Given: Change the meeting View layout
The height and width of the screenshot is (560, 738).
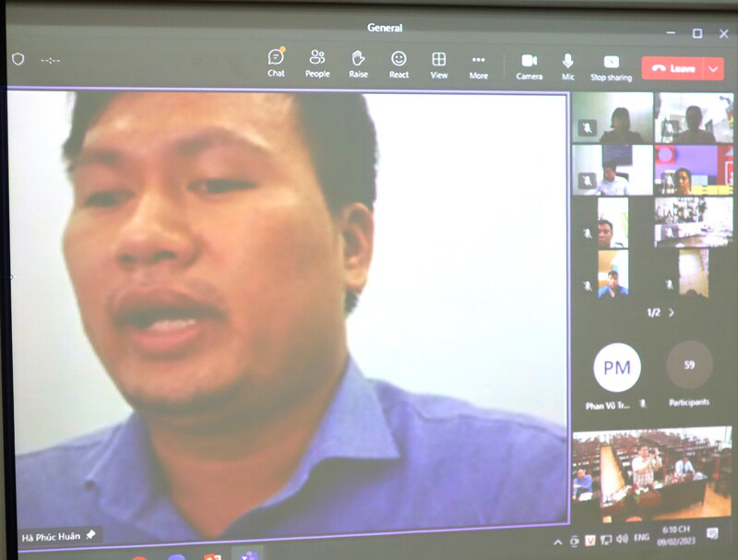Looking at the screenshot, I should click(x=439, y=63).
